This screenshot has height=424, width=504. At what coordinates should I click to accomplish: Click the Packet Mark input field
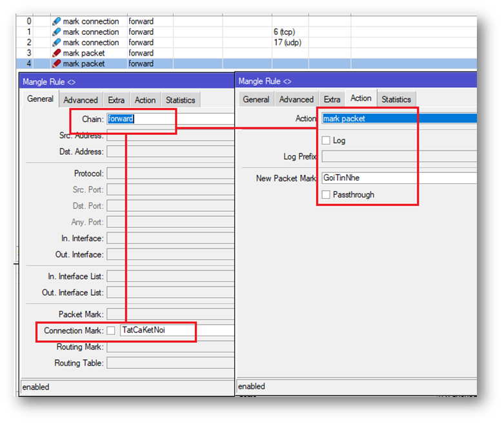[170, 314]
